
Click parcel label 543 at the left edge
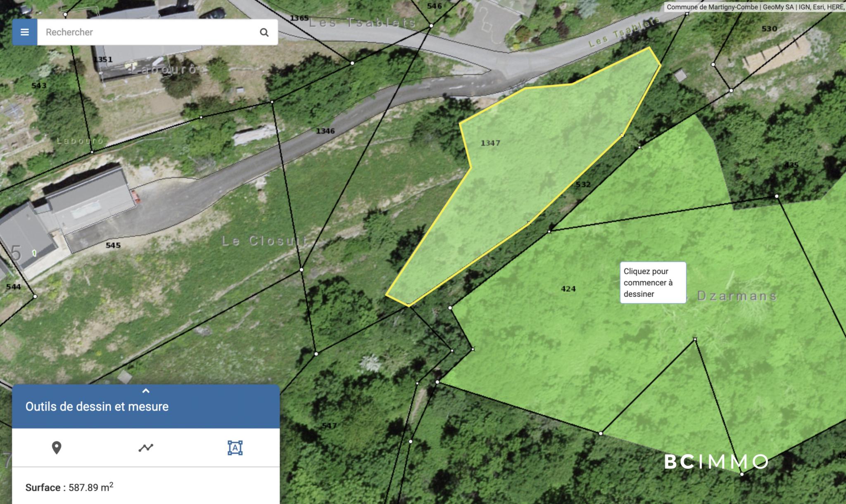click(39, 86)
